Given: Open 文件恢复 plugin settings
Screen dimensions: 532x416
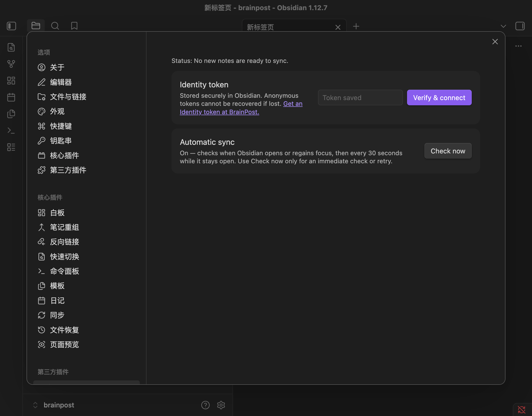Looking at the screenshot, I should [87, 330].
